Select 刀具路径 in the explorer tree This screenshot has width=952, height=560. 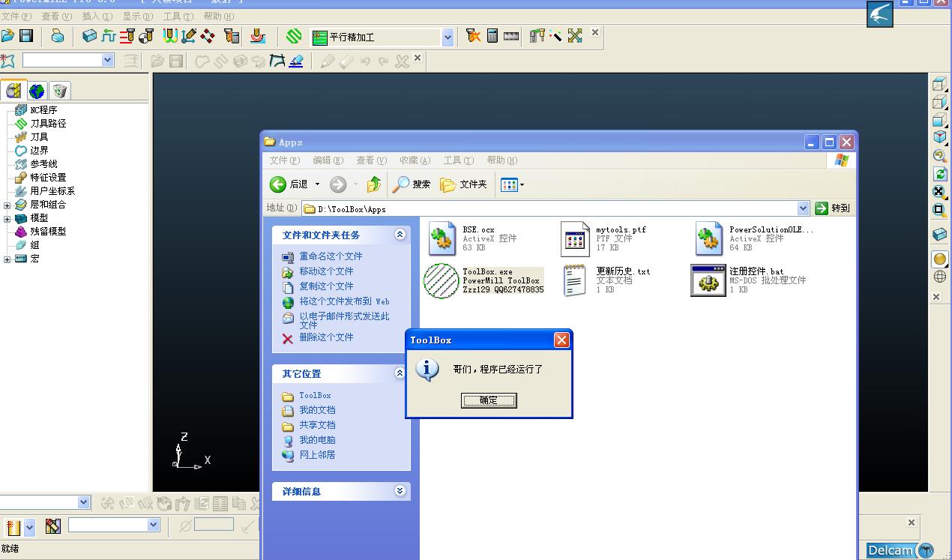click(x=48, y=124)
